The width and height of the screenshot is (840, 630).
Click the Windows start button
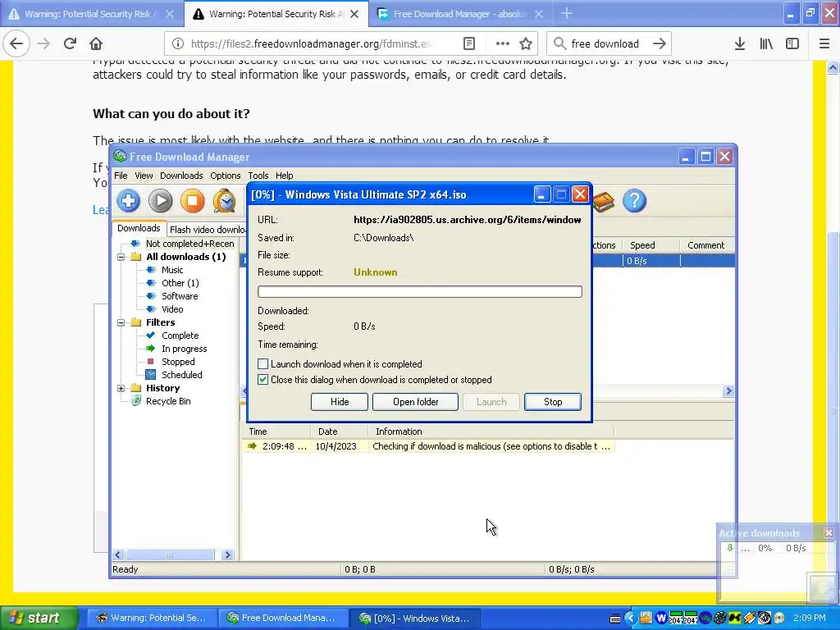(39, 618)
